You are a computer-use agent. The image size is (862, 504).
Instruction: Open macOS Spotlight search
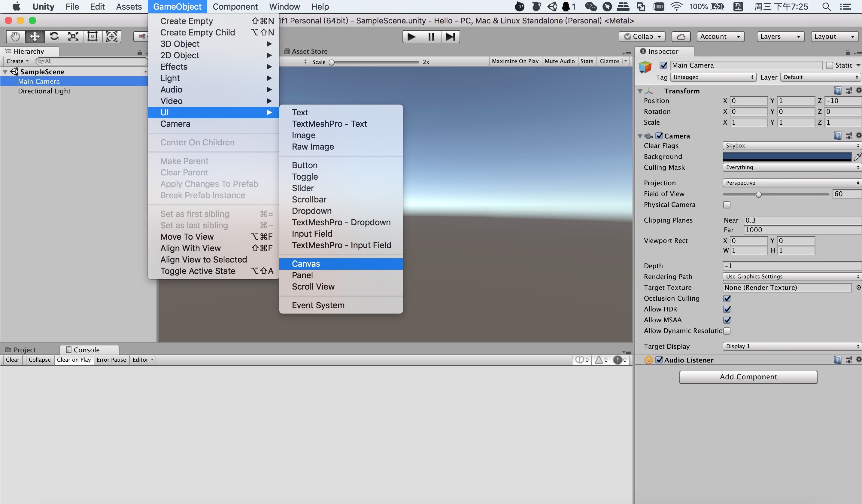(827, 7)
